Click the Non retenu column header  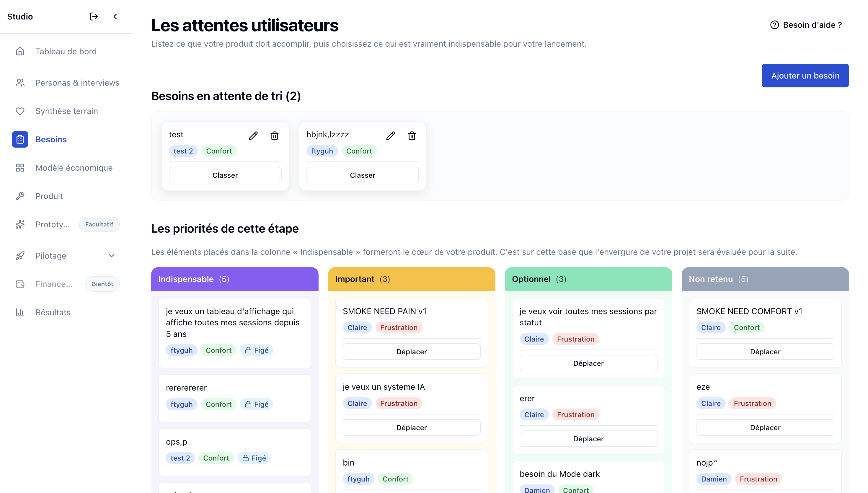point(765,279)
